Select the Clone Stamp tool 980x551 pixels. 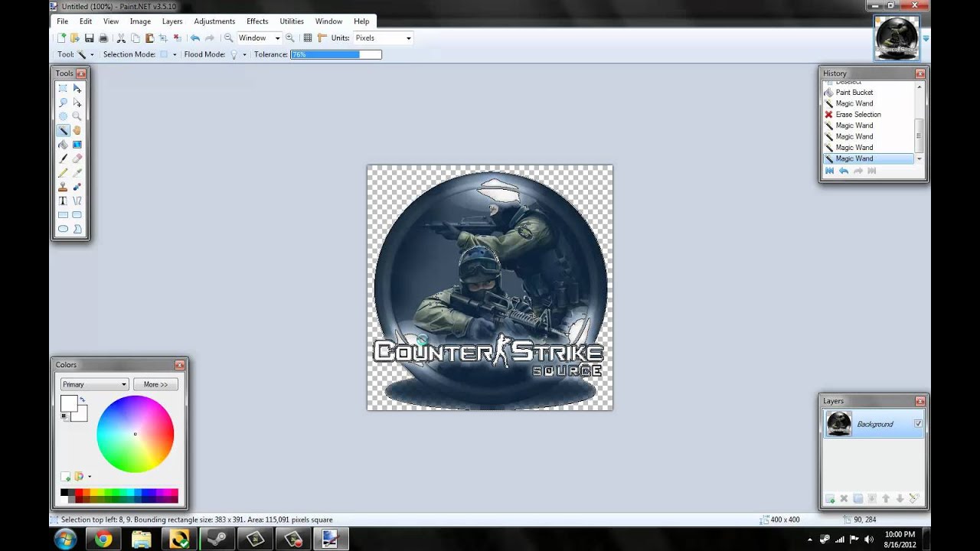point(63,187)
